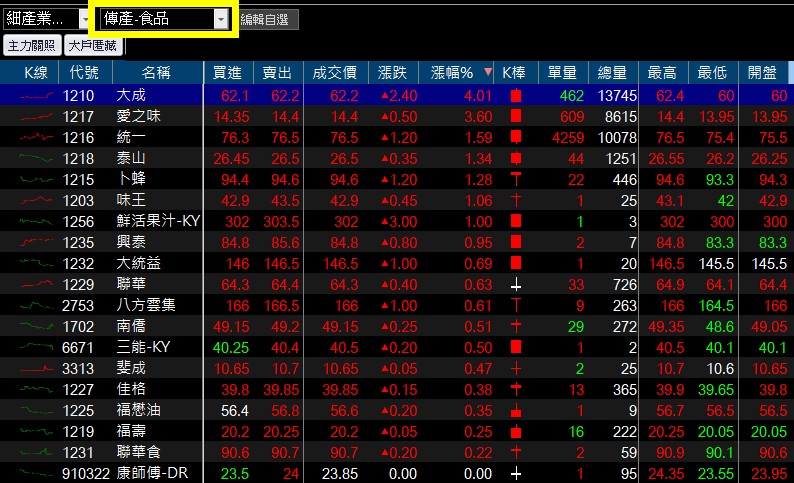794x483 pixels.
Task: Click the candlestick icon for 1203 味王
Action: coord(516,200)
